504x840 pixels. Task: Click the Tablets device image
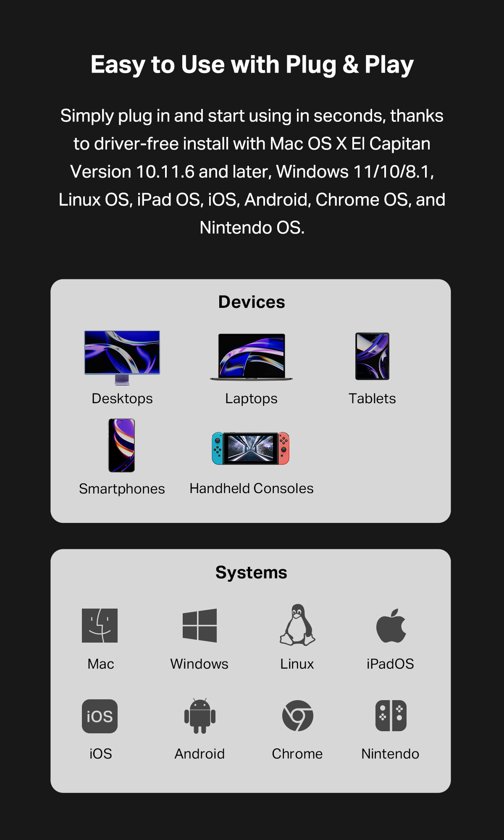click(x=372, y=356)
